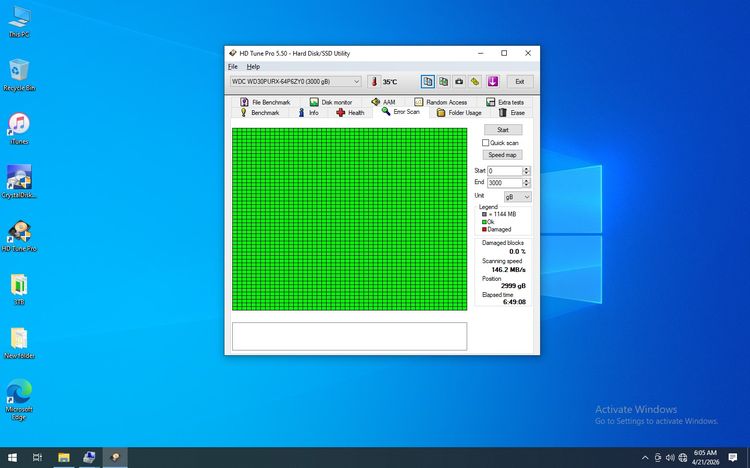Select Microsoft Edge desktop shortcut
Viewport: 750px width, 468px height.
pos(19,400)
